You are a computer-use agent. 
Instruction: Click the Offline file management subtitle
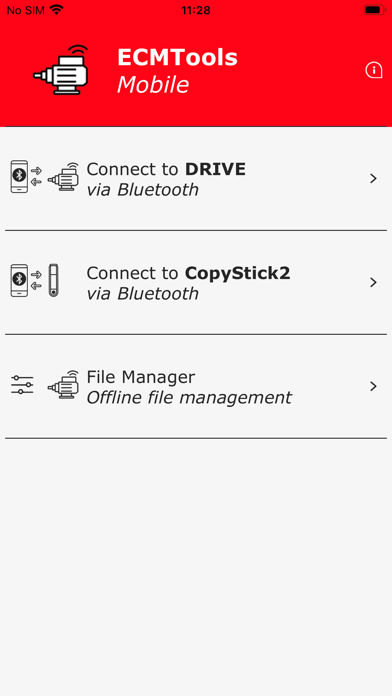tap(189, 397)
